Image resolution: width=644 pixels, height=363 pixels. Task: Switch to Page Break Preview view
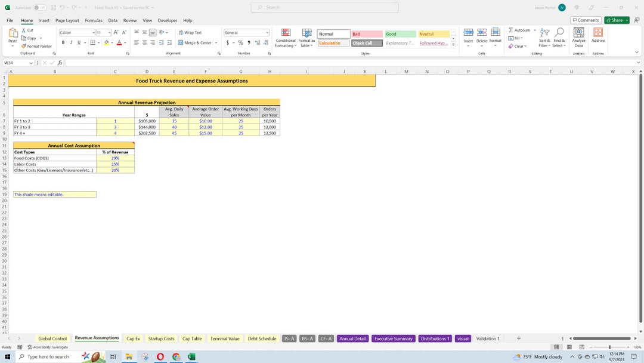coord(581,347)
